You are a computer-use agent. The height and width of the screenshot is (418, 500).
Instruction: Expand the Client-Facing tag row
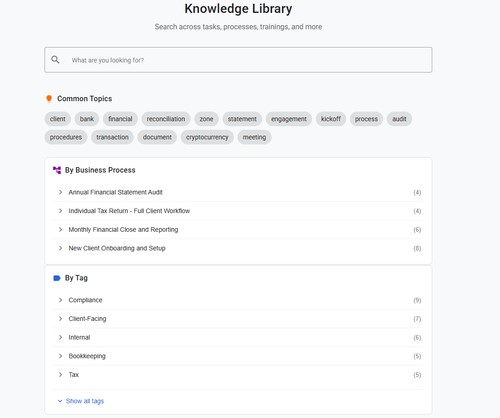pyautogui.click(x=238, y=319)
